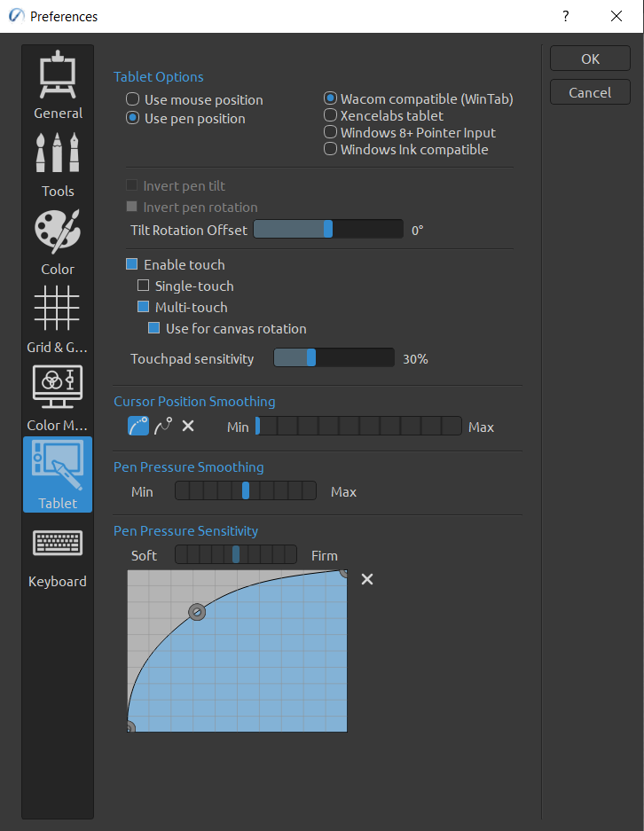644x831 pixels.
Task: Open the General preferences section
Action: (58, 85)
